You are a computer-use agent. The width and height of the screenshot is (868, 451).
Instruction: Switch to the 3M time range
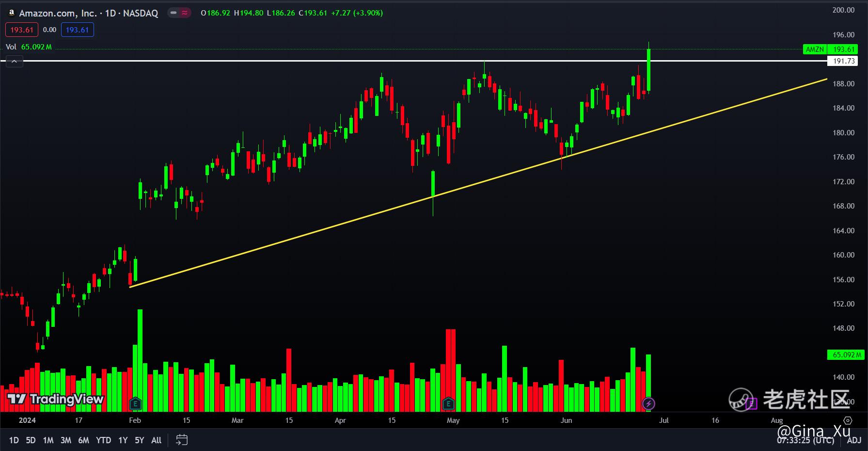click(66, 440)
